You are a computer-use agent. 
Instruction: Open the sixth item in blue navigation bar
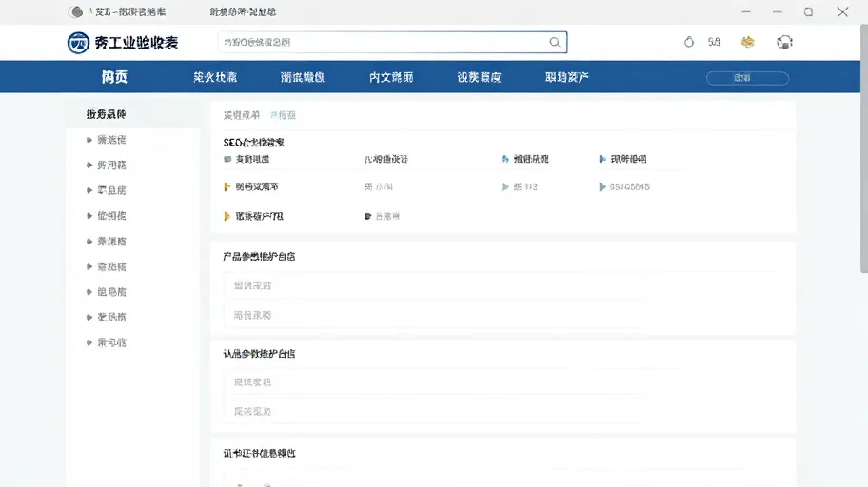pos(567,77)
